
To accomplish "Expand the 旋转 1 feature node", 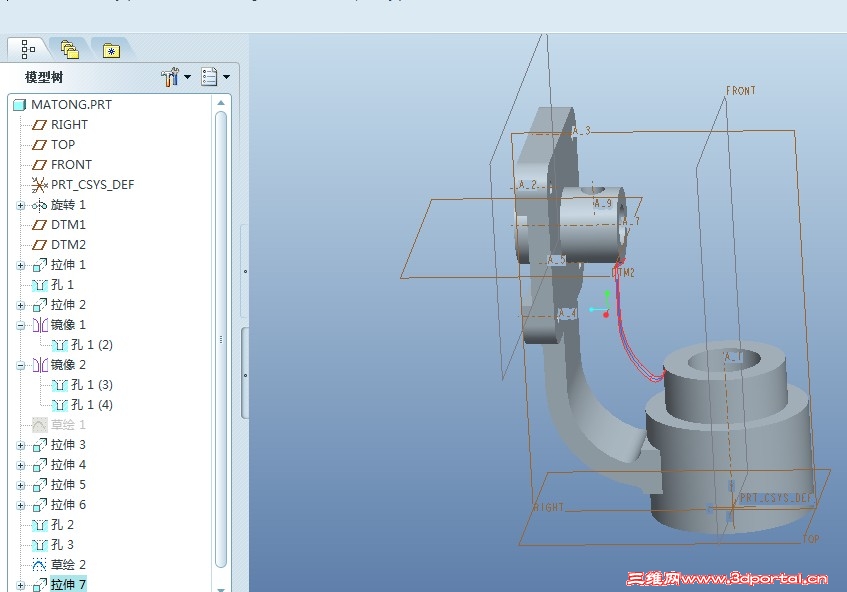I will (x=21, y=205).
